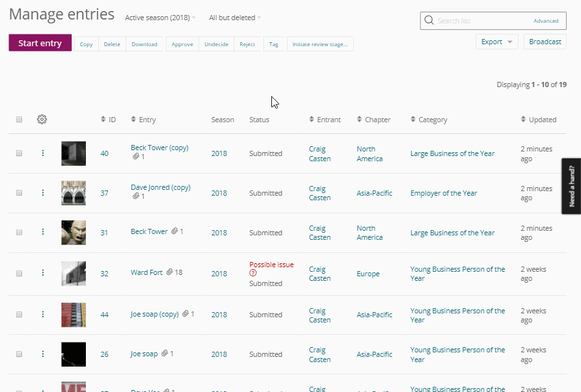Viewport: 581px width, 392px height.
Task: Open the Employer of the Year category link
Action: coord(443,193)
